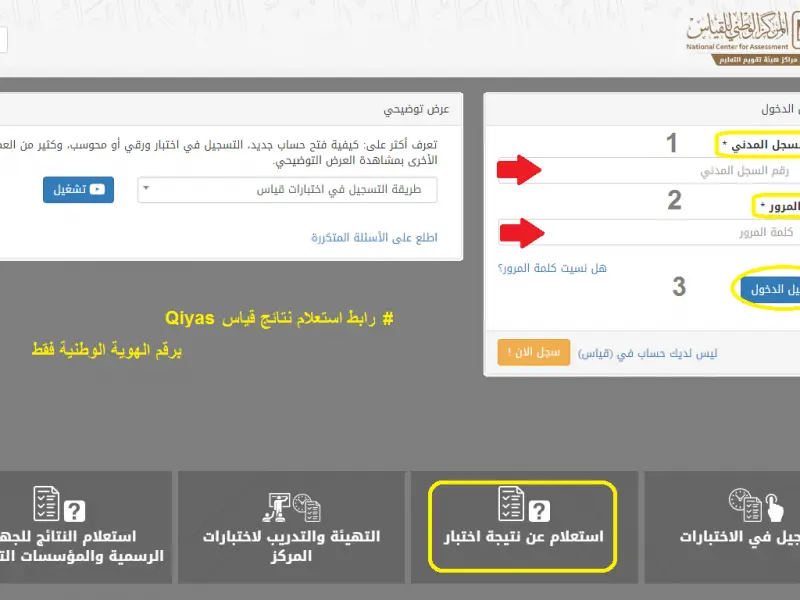800x600 pixels.
Task: Open the 'استعلام عن نتيجة اختبار' checklist icon tile
Action: [524, 527]
